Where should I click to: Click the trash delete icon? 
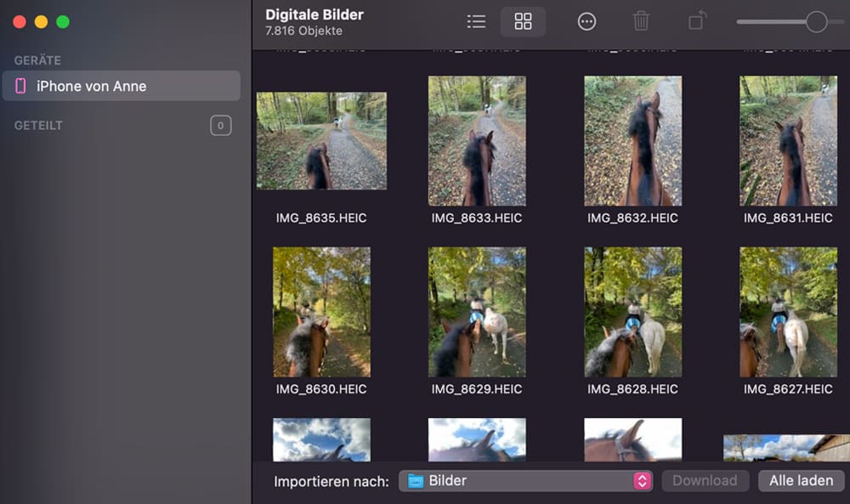641,22
